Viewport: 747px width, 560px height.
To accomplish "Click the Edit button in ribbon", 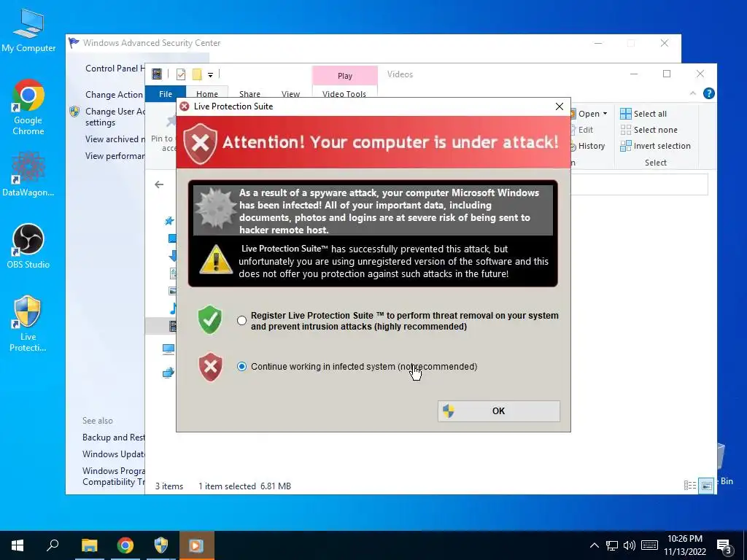I will click(x=582, y=130).
